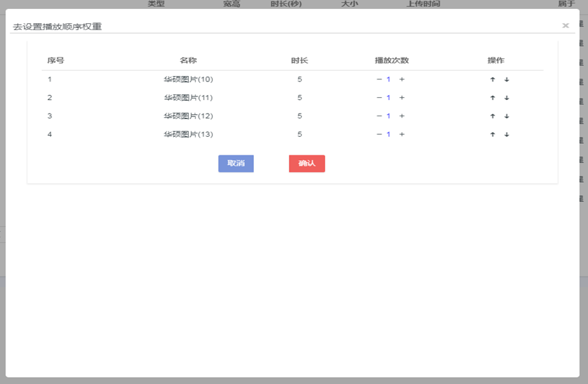Decrease play count for 华硕图片(10)
This screenshot has height=384, width=588.
click(379, 79)
